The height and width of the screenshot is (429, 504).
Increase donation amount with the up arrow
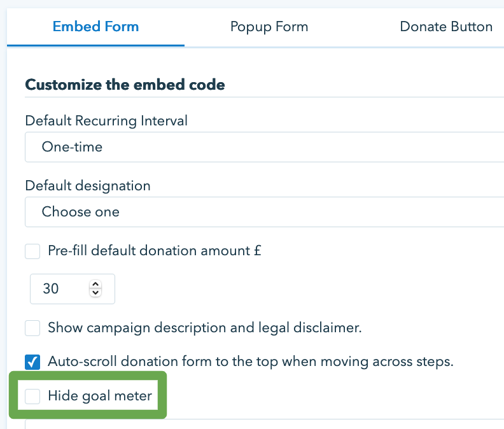(x=95, y=285)
